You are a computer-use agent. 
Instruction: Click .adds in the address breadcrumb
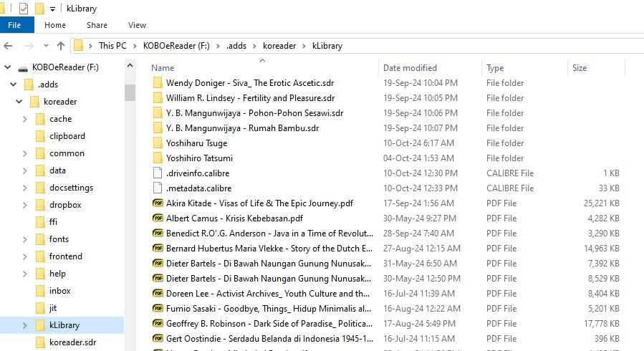pos(236,46)
